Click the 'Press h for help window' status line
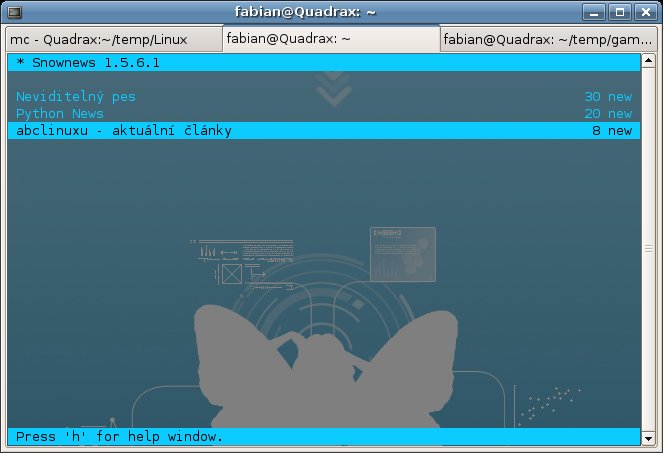This screenshot has width=663, height=453. 324,436
